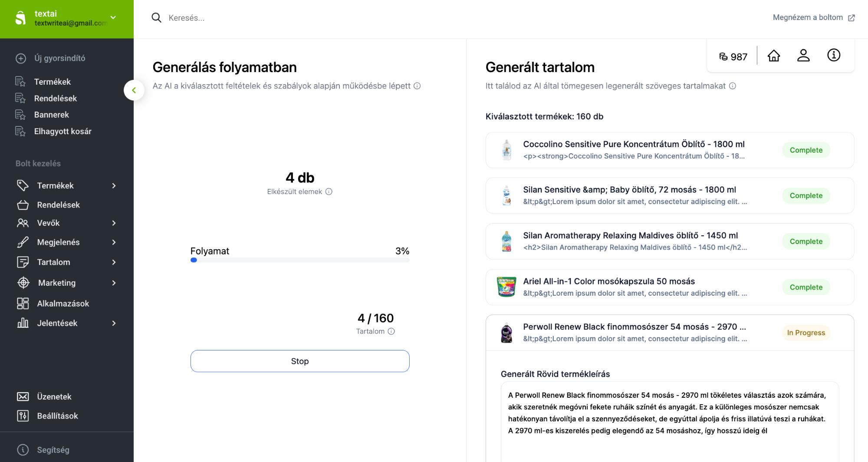This screenshot has height=462, width=868.
Task: Click info icon next to Elkészült elemek
Action: (x=329, y=191)
